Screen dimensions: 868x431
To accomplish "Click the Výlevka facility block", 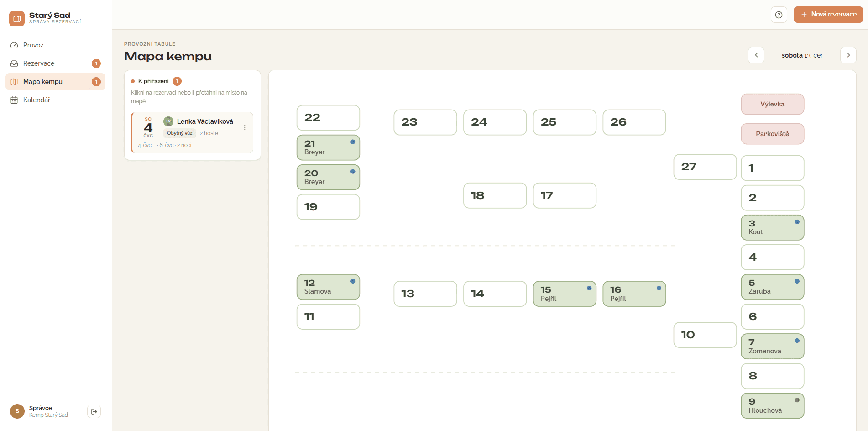I will click(x=773, y=104).
